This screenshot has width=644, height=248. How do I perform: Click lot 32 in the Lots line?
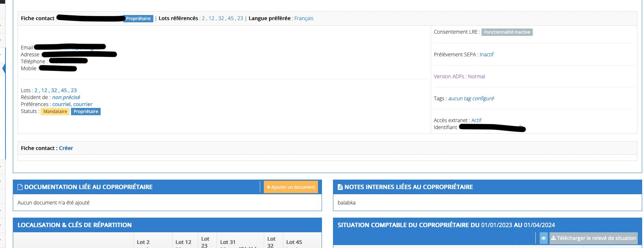point(54,90)
